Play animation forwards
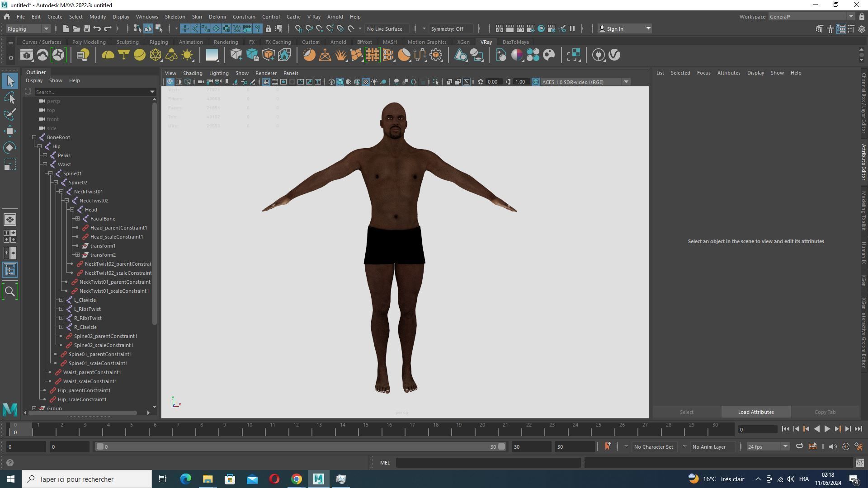868x488 pixels. tap(827, 429)
